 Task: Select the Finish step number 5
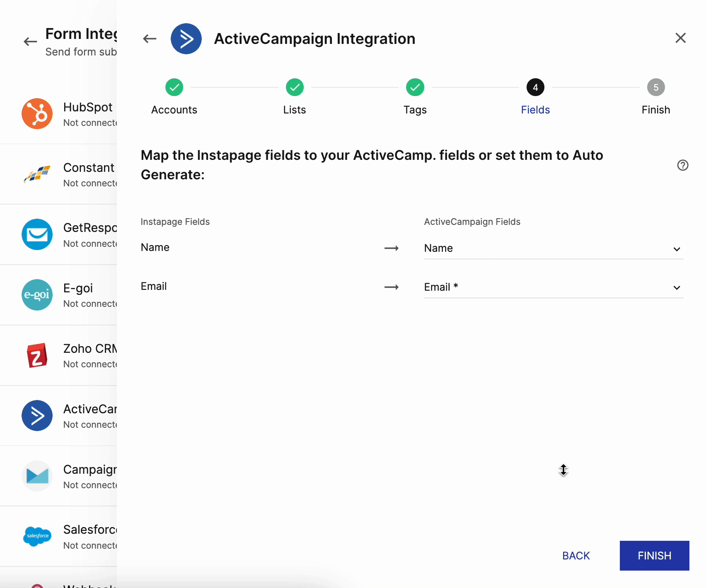(655, 87)
